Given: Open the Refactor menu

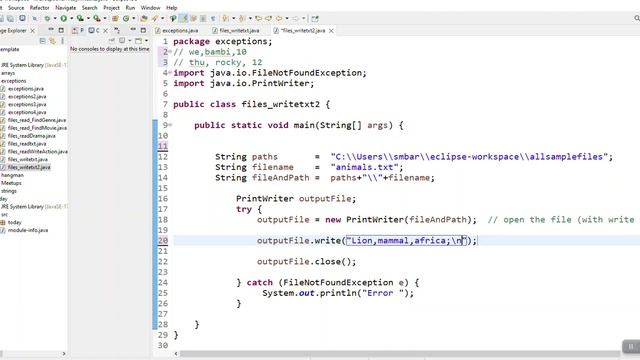Looking at the screenshot, I should pyautogui.click(x=40, y=8).
